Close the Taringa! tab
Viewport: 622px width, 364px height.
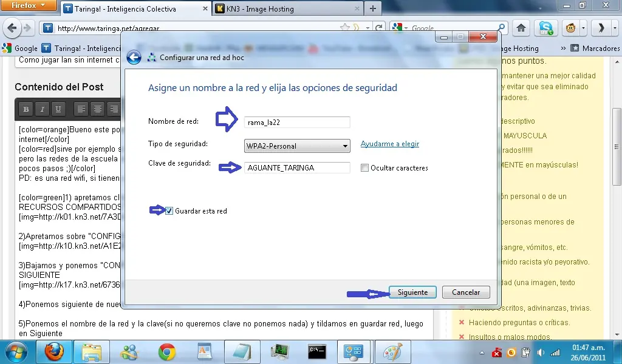coord(205,8)
